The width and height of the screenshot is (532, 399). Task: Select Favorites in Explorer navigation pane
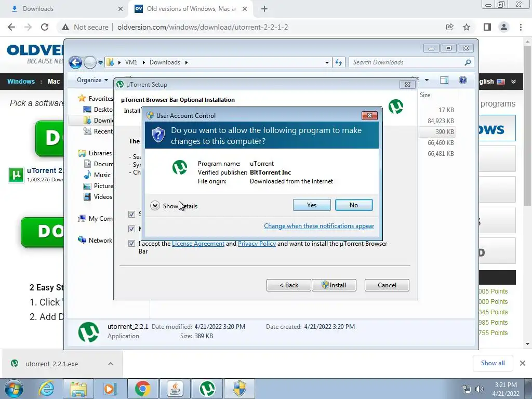(x=101, y=98)
